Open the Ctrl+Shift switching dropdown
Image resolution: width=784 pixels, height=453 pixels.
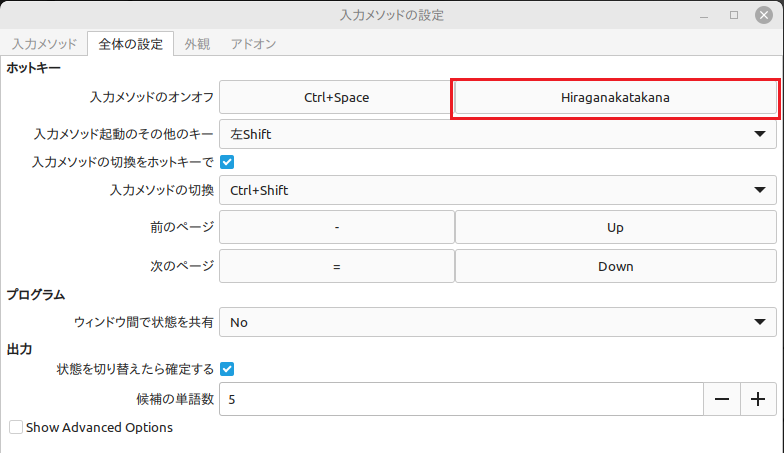[498, 190]
